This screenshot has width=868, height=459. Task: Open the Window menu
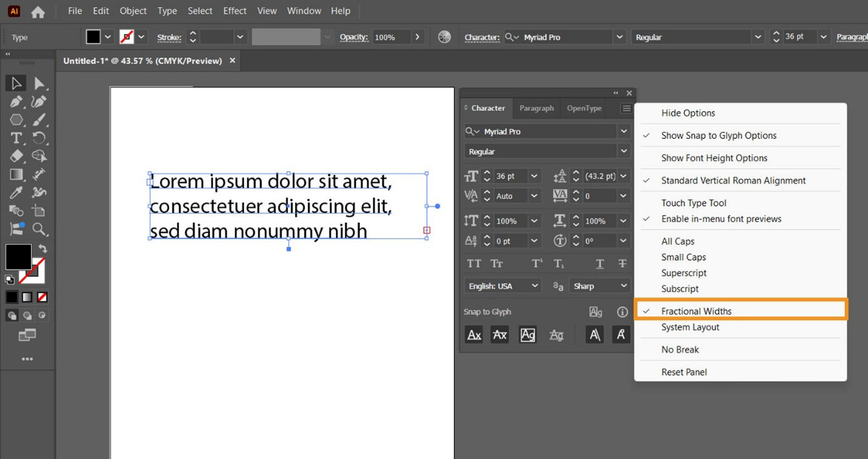coord(304,10)
